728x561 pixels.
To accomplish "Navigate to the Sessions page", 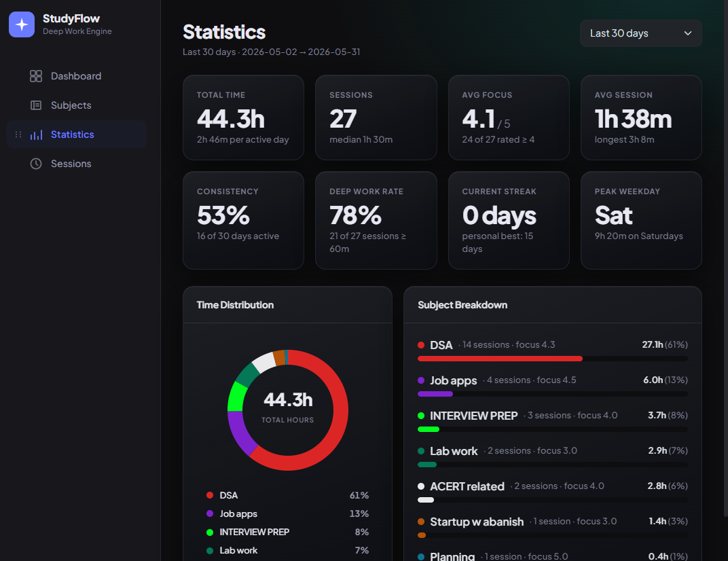I will click(77, 164).
